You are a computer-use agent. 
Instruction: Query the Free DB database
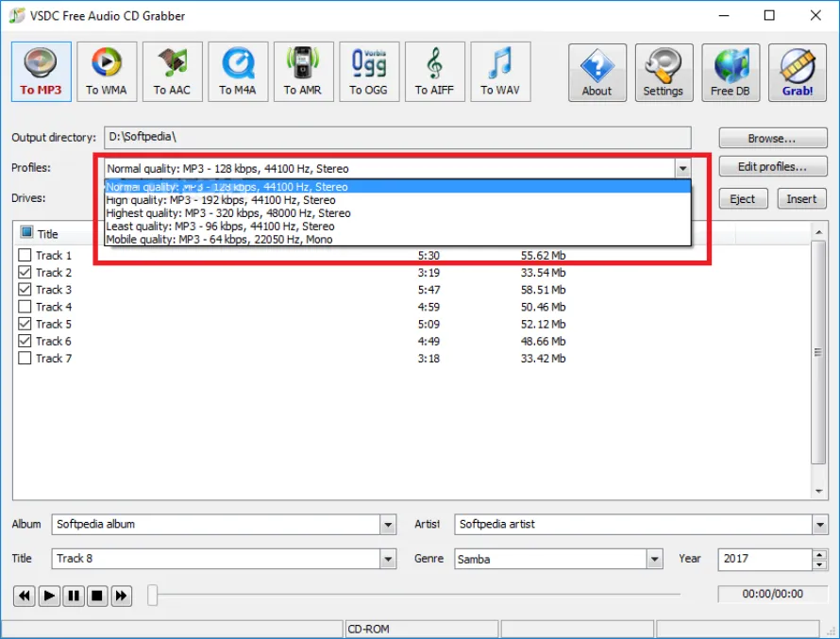point(731,73)
